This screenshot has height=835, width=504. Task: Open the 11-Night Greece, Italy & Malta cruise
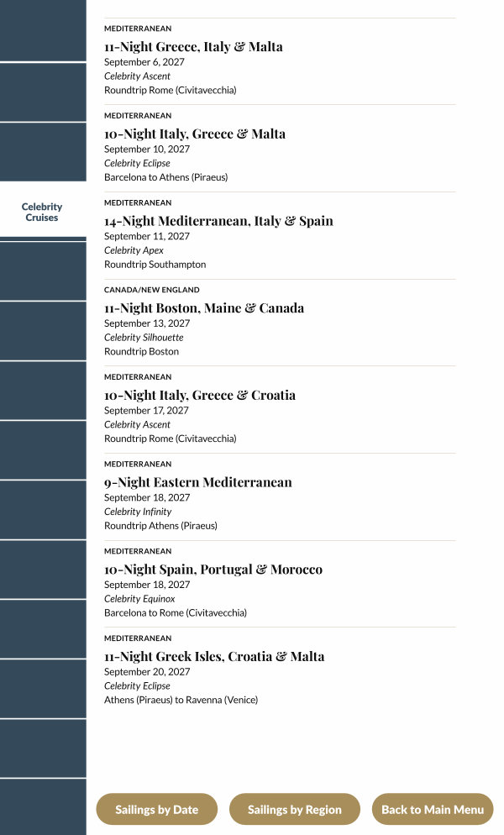193,47
